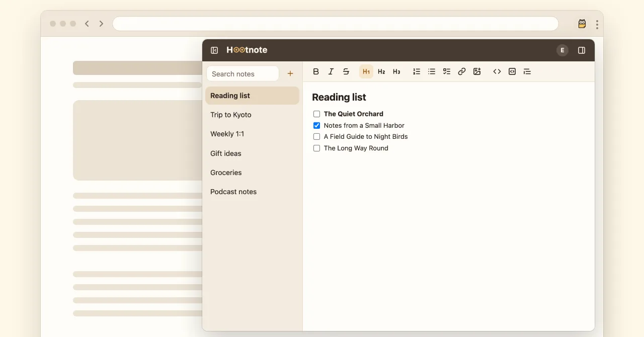Create a new note with plus button
Screen dimensions: 644x337
coord(290,73)
